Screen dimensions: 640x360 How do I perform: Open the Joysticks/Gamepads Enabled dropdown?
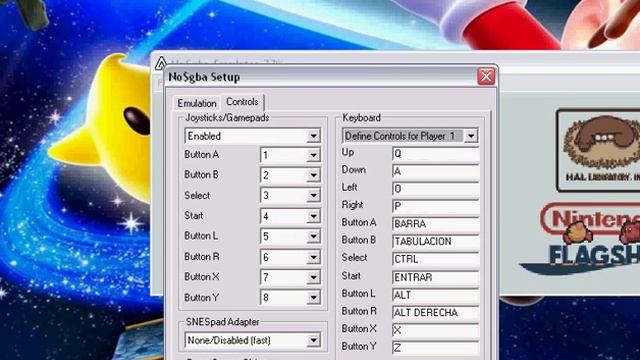pyautogui.click(x=252, y=136)
